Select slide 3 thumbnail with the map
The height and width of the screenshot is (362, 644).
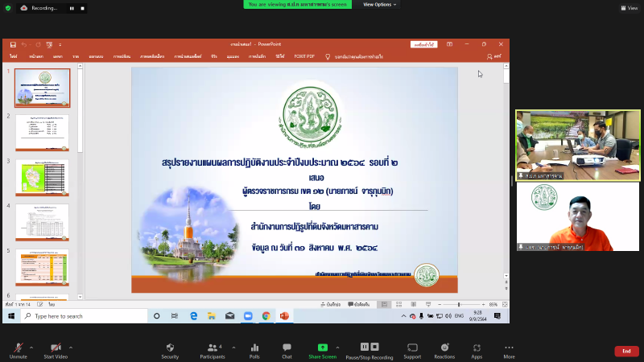pyautogui.click(x=43, y=178)
